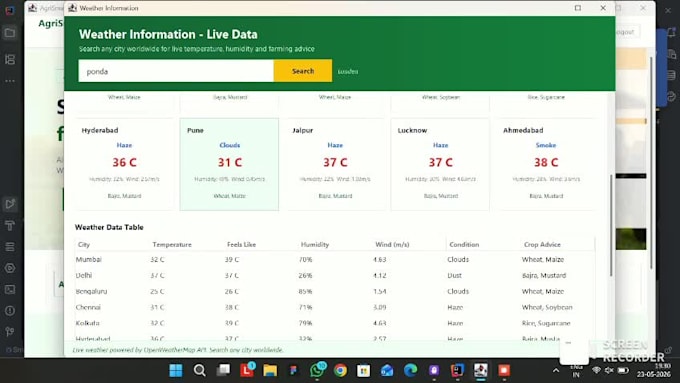Select the Delhi row in the table
Image resolution: width=680 pixels, height=383 pixels.
(x=335, y=275)
